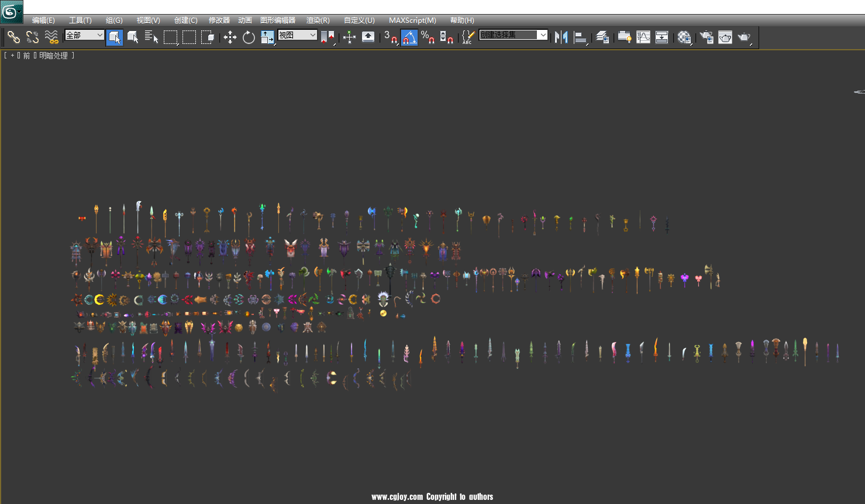This screenshot has width=865, height=504.
Task: Open the Align tool flyout icon
Action: coord(580,37)
